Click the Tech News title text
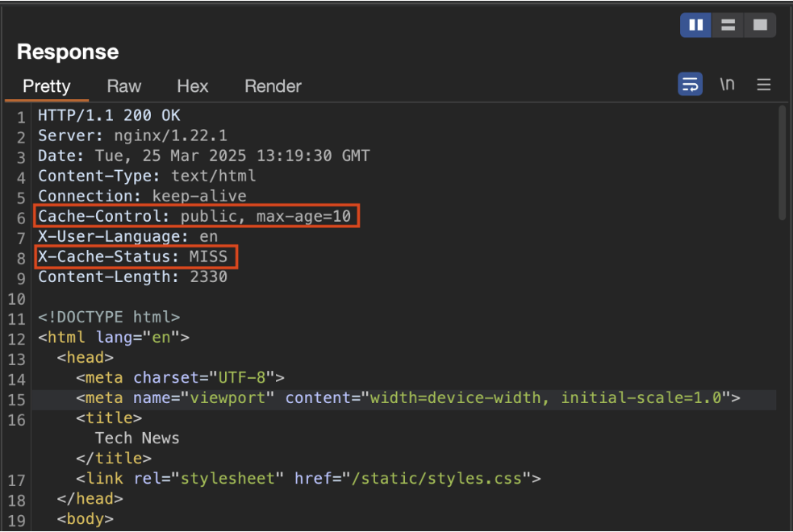Screen dimensions: 793x532 point(137,438)
